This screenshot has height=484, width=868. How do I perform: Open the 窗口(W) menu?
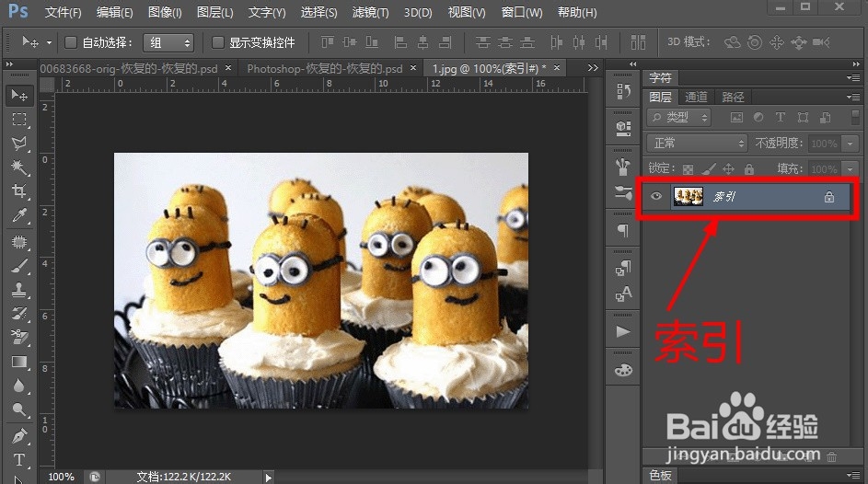pos(522,12)
